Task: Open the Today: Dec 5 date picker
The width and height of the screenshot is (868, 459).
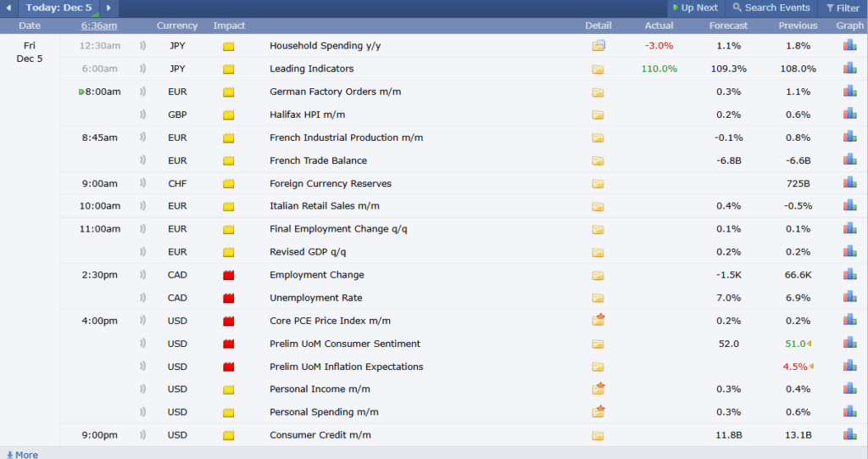Action: pos(58,8)
